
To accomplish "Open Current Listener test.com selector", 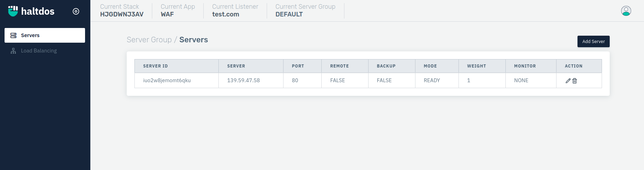I will click(235, 10).
